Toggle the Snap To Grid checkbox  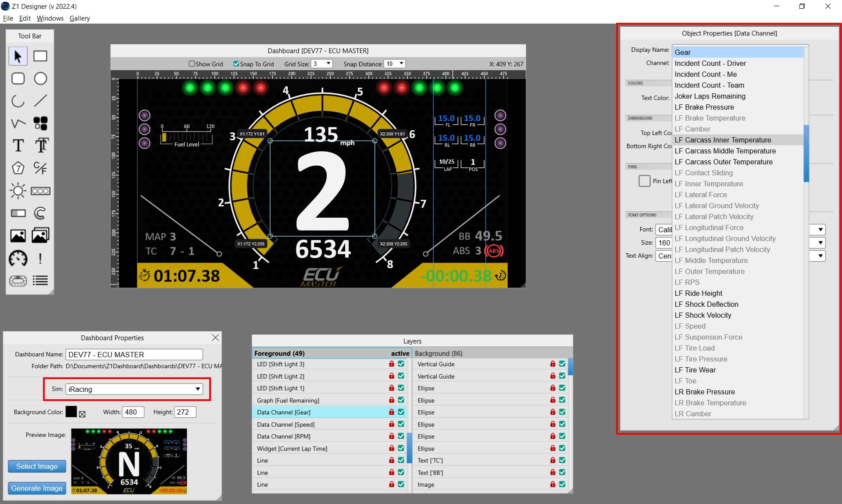coord(236,64)
